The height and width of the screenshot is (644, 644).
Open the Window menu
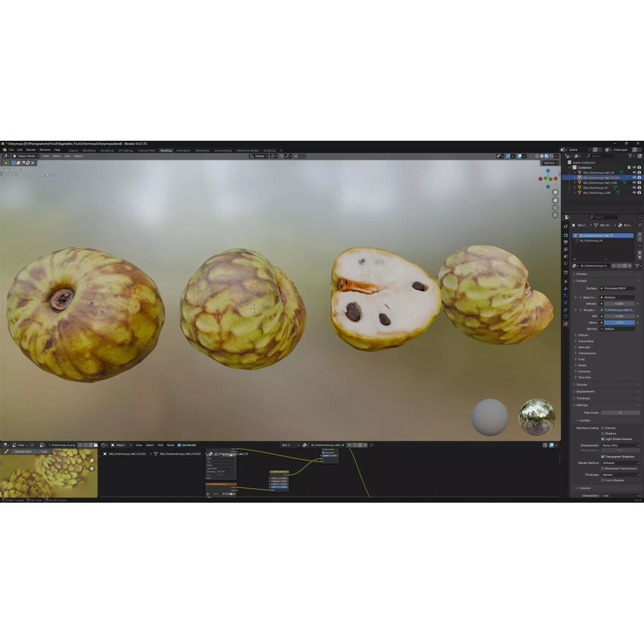pyautogui.click(x=45, y=150)
